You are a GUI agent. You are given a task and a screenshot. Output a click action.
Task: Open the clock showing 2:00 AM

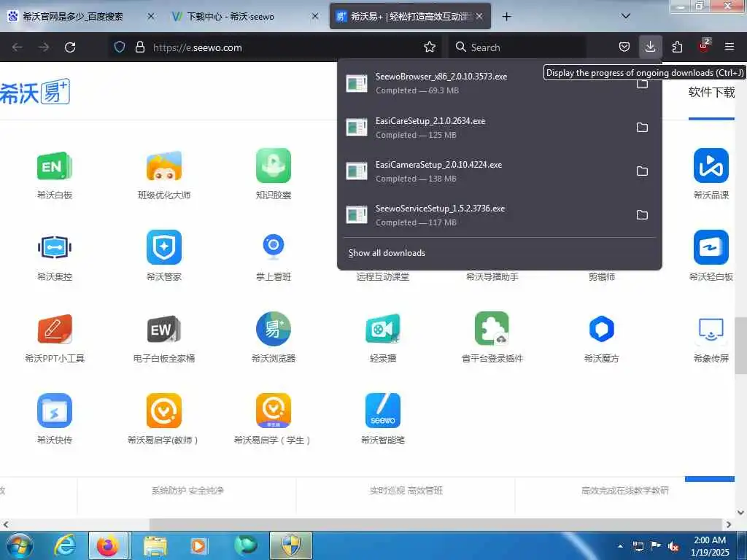[x=710, y=546]
